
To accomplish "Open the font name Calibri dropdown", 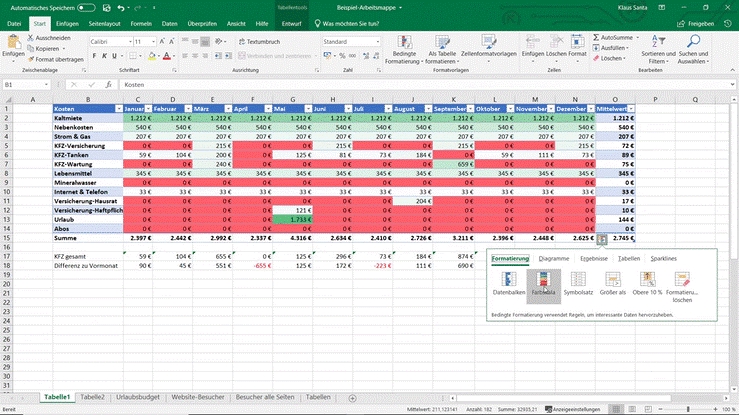I will coord(130,42).
